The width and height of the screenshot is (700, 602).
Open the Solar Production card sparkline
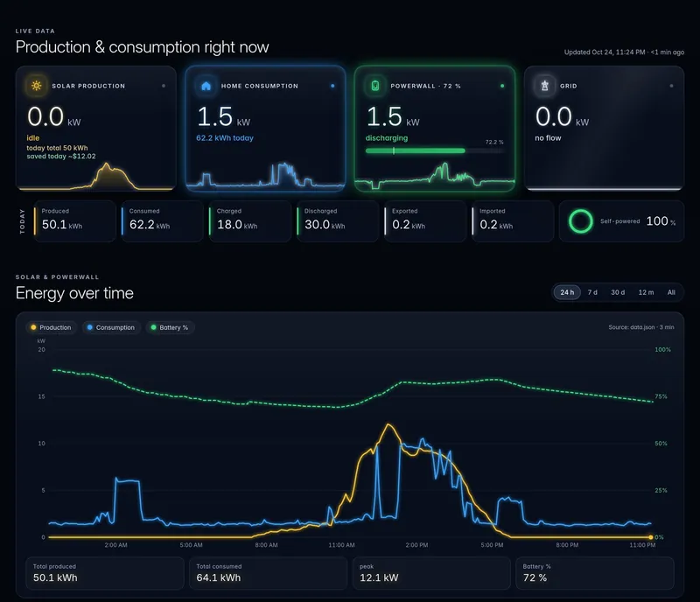coord(96,176)
